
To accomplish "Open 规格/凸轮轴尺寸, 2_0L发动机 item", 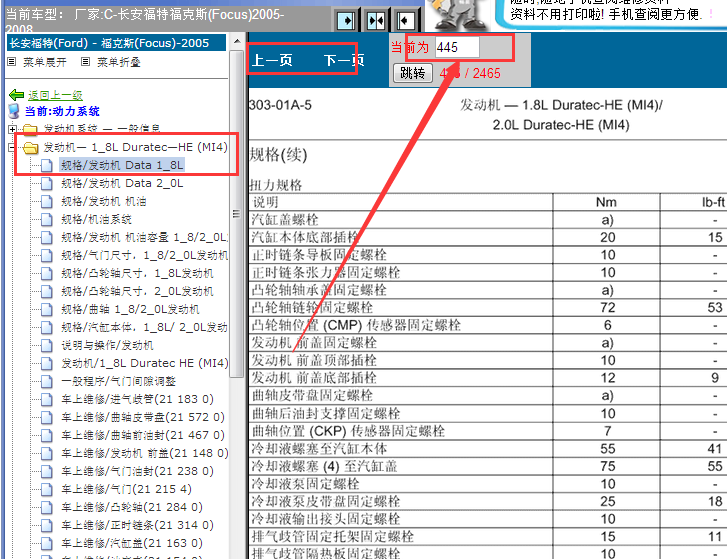I will (137, 292).
